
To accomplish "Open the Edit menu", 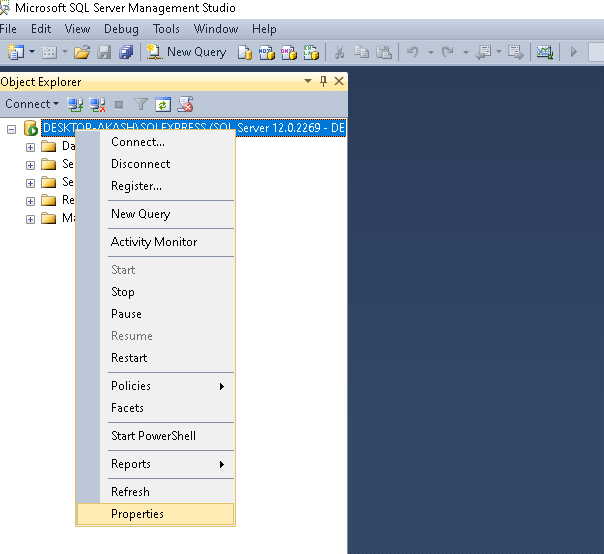I will [x=41, y=29].
